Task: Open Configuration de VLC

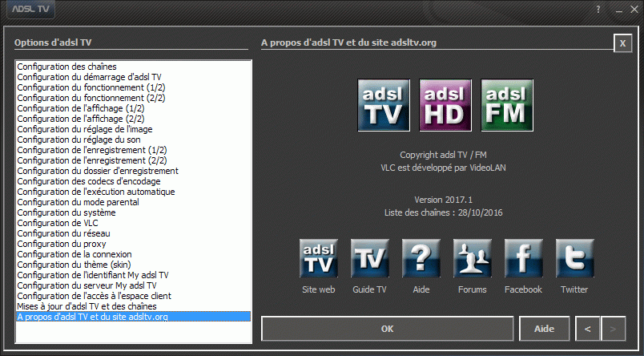Action: 133,223
